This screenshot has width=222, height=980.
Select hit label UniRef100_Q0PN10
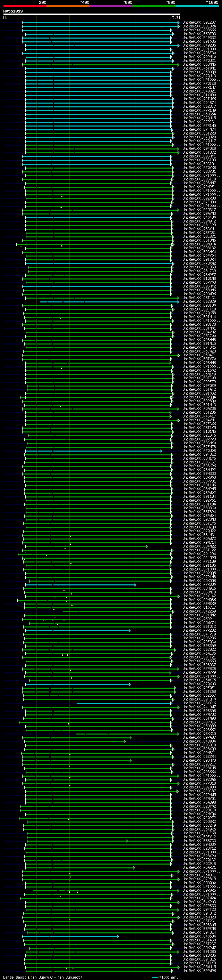[199, 57]
